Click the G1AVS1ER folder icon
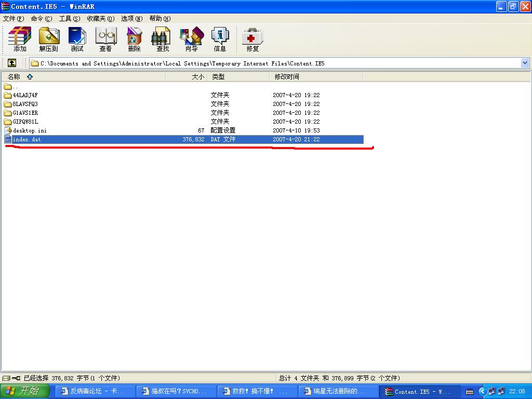 point(8,113)
